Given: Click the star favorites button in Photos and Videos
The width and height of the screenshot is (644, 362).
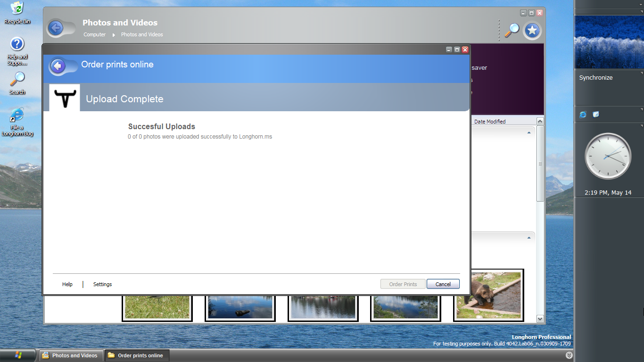Looking at the screenshot, I should 532,31.
